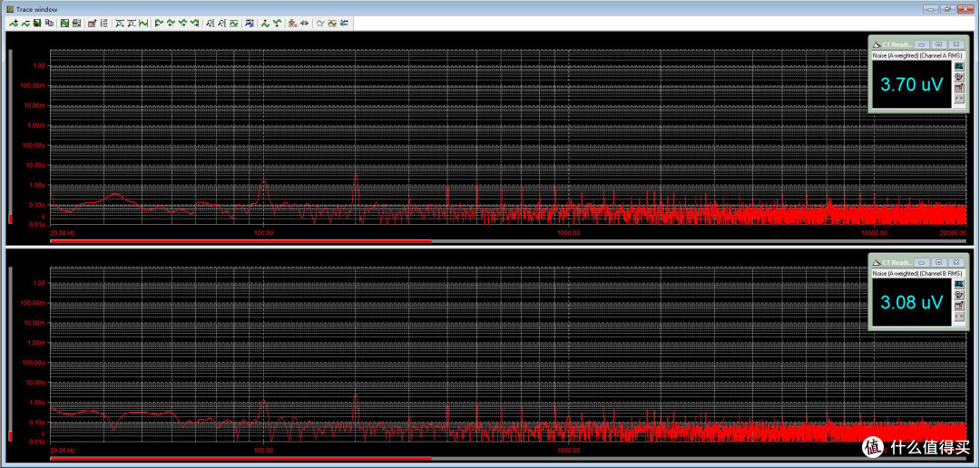Click the 10000.00 label under the upper plot
Image resolution: width=980 pixels, height=468 pixels.
pyautogui.click(x=875, y=232)
